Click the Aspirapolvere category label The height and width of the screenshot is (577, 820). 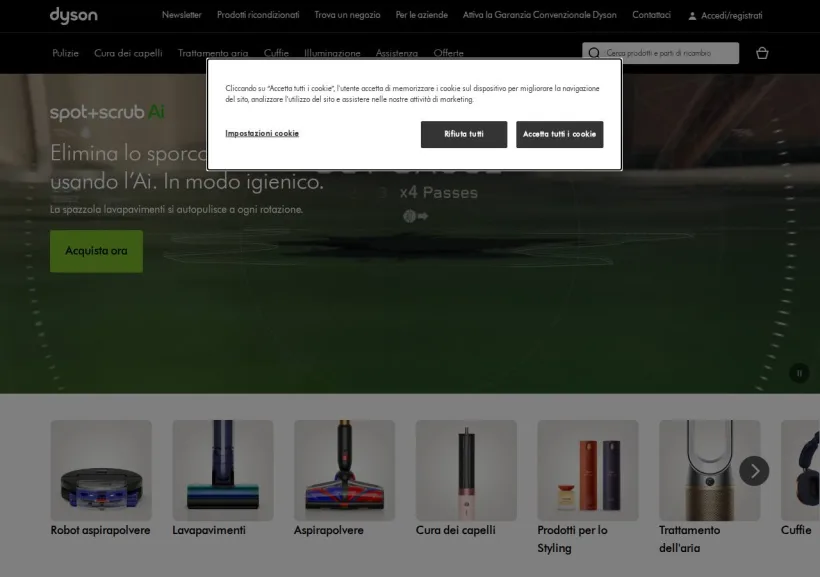[328, 530]
